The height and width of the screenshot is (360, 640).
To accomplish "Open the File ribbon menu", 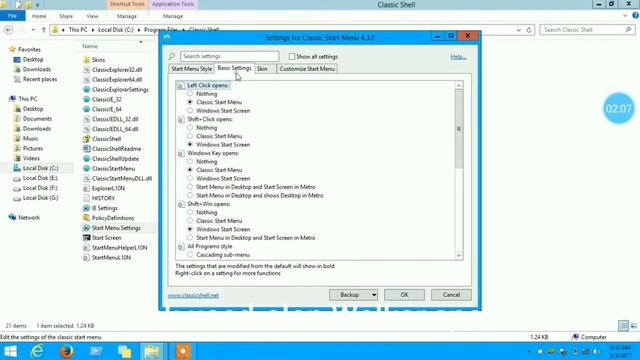I will click(x=13, y=16).
